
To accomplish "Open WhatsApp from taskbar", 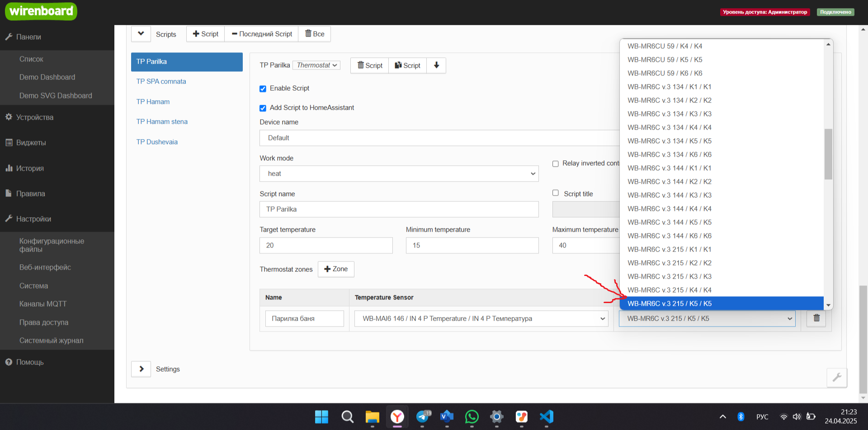I will 472,416.
